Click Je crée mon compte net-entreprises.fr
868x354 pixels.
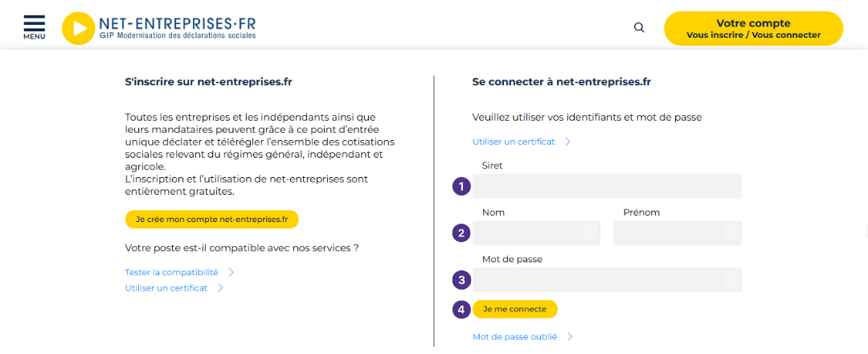click(x=212, y=219)
